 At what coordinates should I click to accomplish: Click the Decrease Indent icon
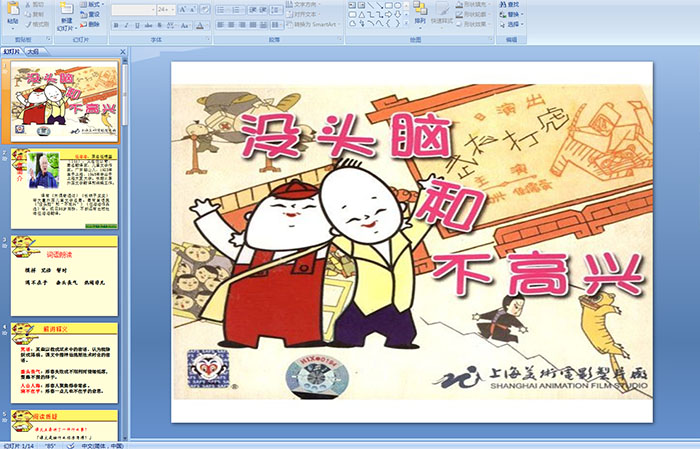click(x=253, y=10)
